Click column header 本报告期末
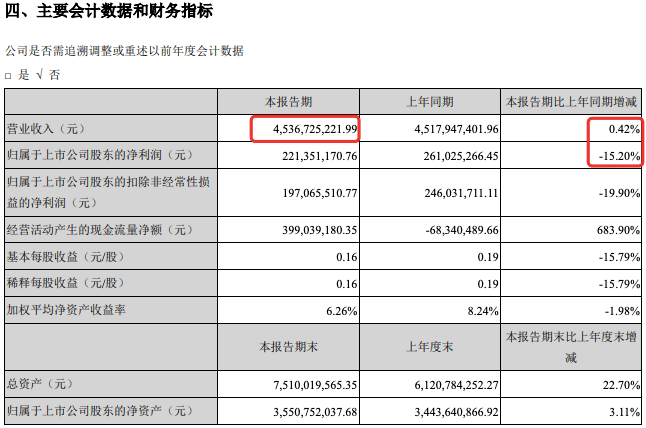 click(288, 347)
